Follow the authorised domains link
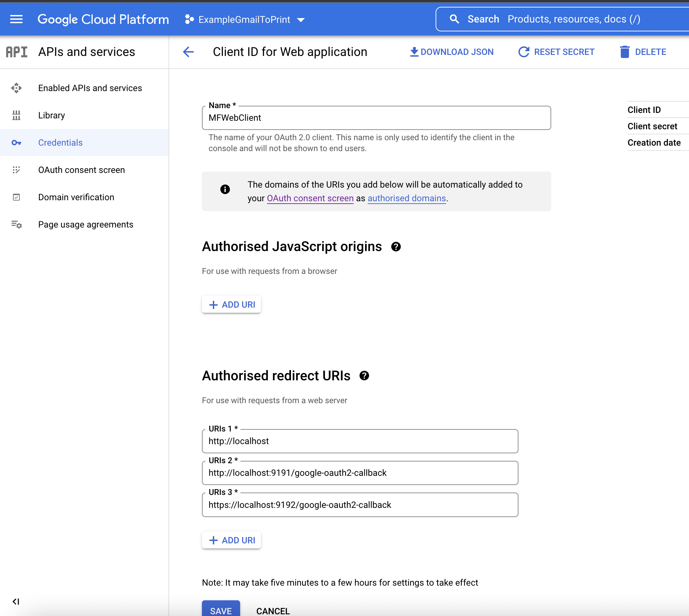 407,198
